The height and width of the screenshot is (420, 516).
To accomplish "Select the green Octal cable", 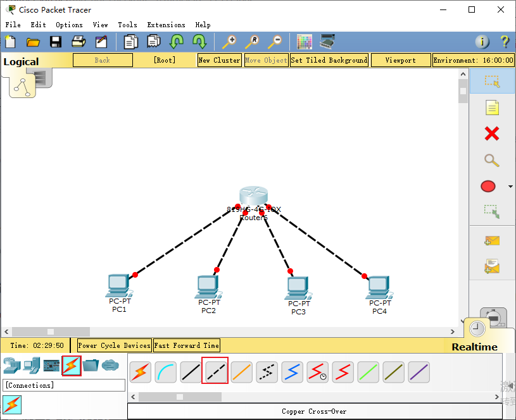I will click(368, 372).
